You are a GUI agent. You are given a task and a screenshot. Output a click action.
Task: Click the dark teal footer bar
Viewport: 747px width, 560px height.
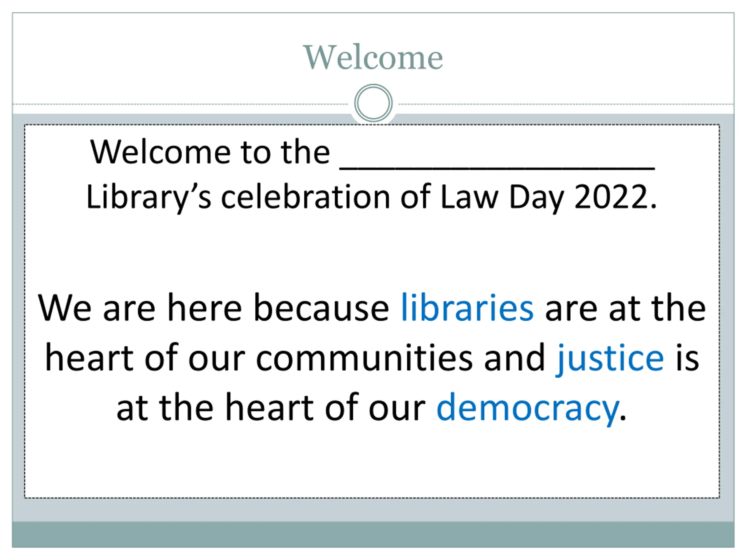tap(373, 534)
